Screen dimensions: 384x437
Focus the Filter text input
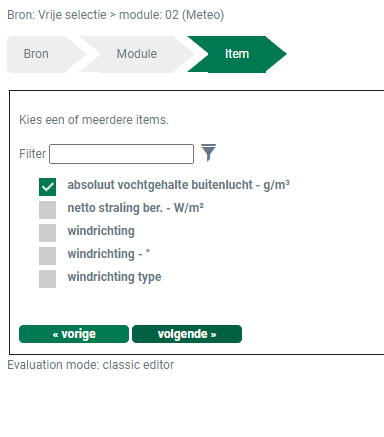coord(122,154)
